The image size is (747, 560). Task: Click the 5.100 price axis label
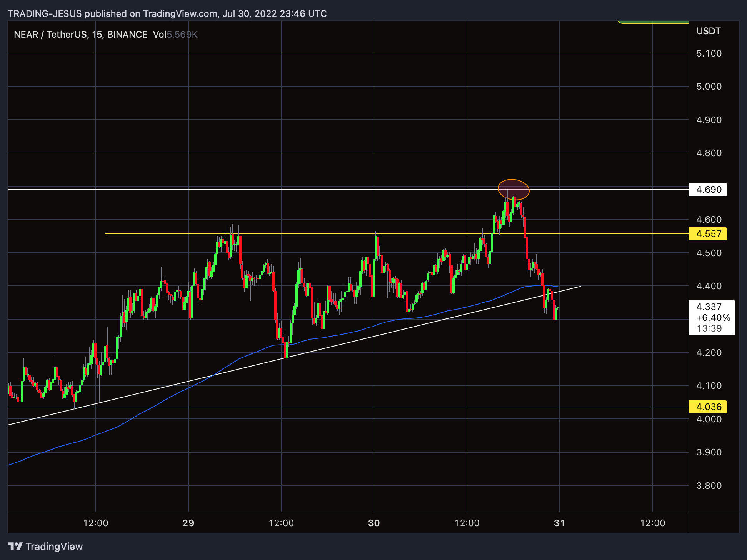709,53
